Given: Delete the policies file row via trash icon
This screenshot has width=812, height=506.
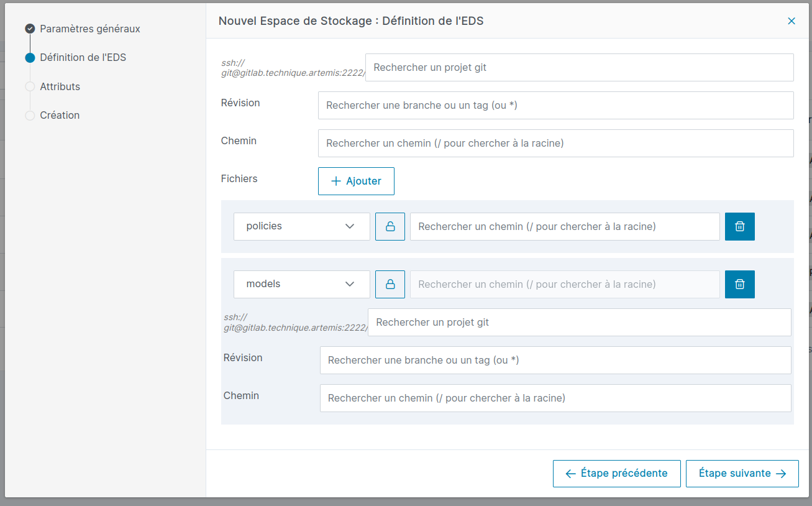Looking at the screenshot, I should click(739, 227).
